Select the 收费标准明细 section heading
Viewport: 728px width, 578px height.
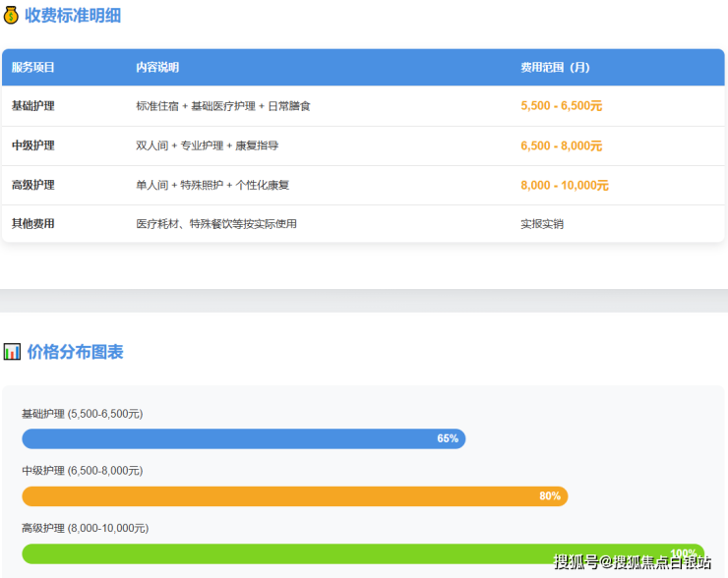[73, 16]
